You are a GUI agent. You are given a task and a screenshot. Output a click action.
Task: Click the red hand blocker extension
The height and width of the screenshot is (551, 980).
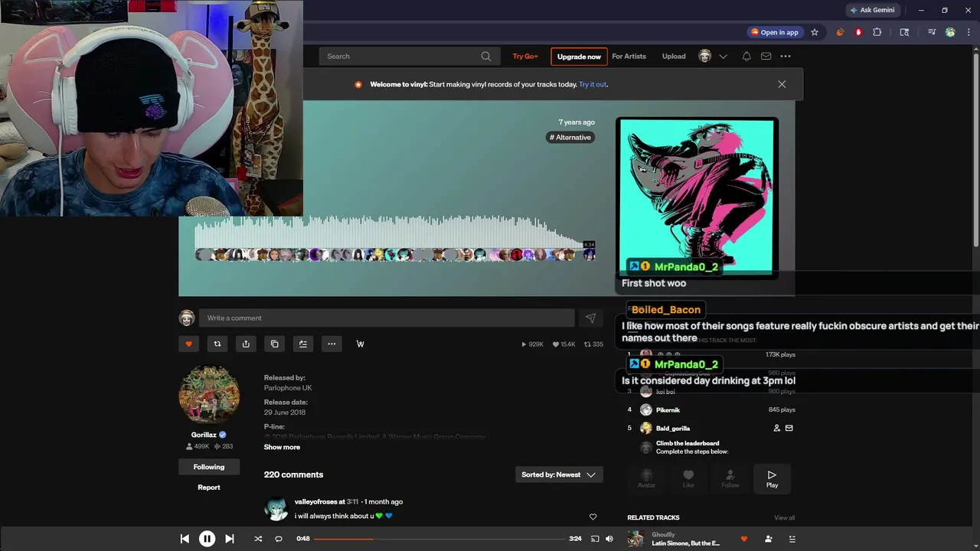coord(858,32)
